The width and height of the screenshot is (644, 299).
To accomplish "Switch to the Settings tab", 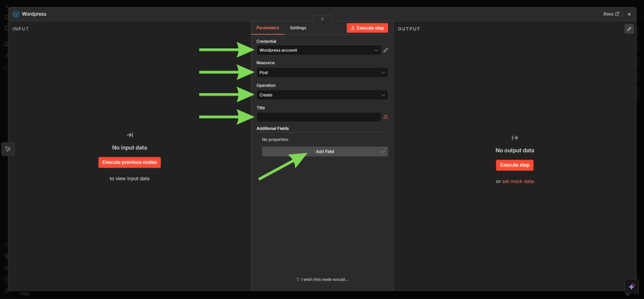I will (x=298, y=28).
